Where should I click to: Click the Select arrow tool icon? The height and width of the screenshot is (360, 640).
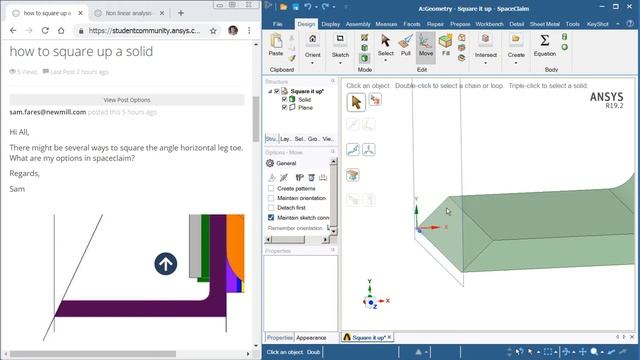click(x=385, y=41)
